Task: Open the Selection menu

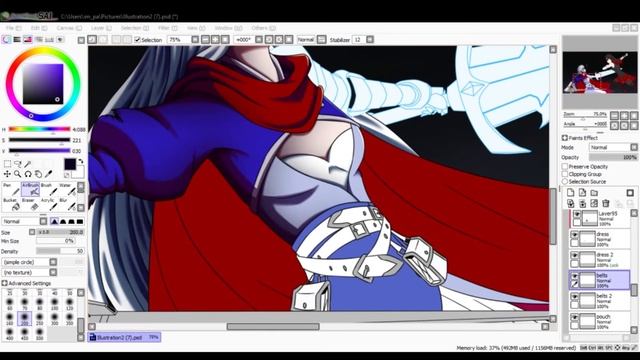Action: pos(135,28)
